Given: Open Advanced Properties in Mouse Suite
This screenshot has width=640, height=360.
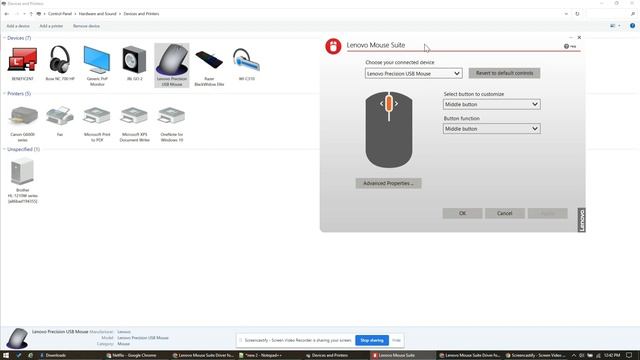Looking at the screenshot, I should pos(388,183).
